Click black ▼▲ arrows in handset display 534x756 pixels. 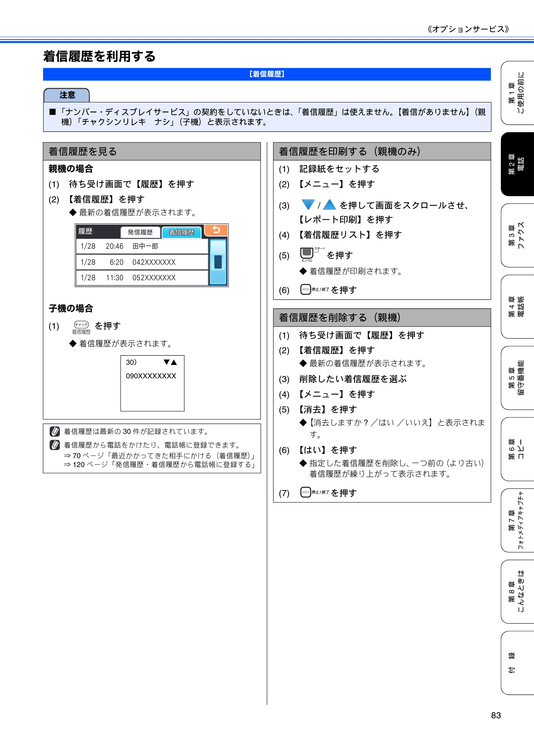click(x=170, y=362)
